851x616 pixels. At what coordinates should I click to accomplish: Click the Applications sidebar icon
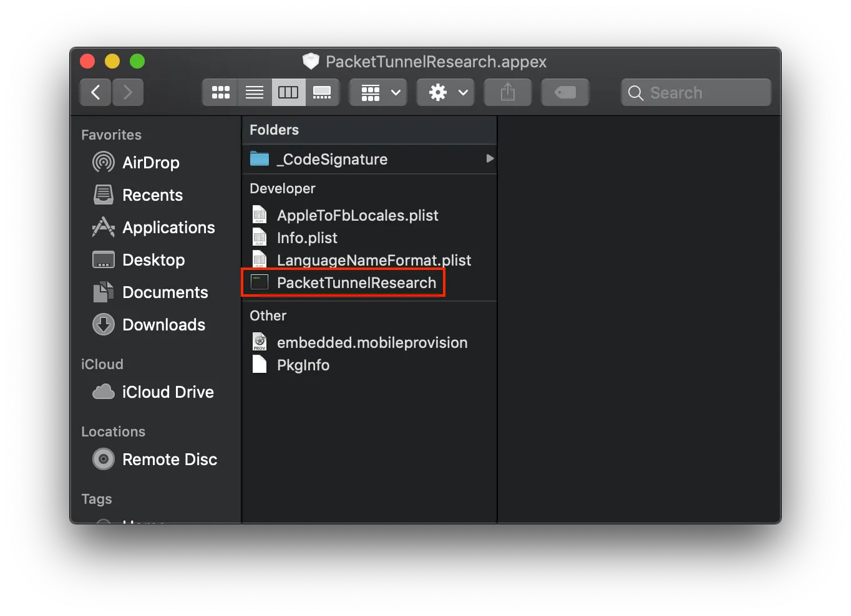tap(104, 228)
